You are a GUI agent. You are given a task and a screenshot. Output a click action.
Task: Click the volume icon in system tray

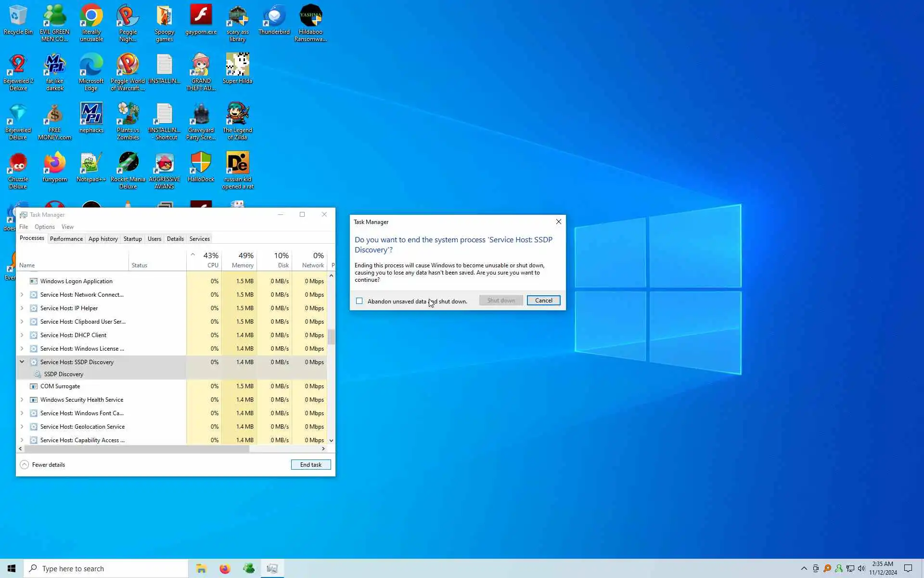(861, 568)
